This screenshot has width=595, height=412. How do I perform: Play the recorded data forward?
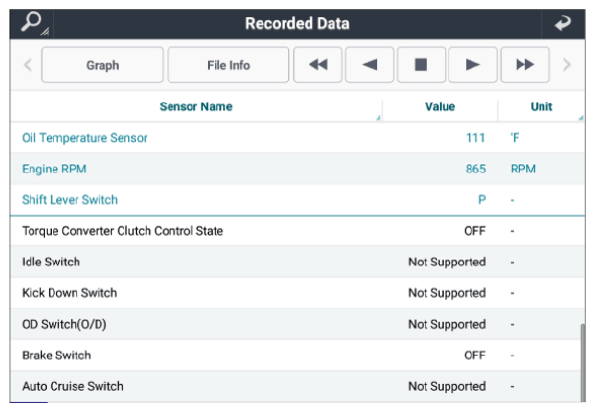click(472, 65)
